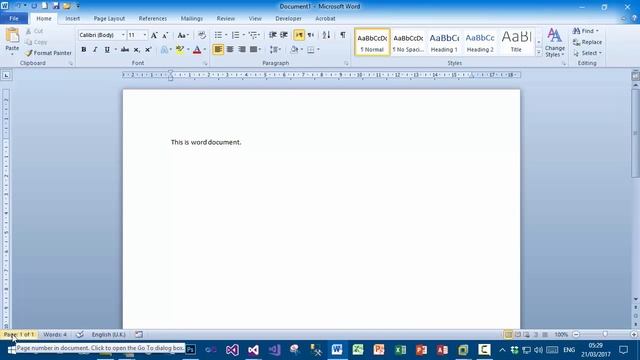Apply the Heading 1 style
This screenshot has height=360, width=640.
click(444, 42)
